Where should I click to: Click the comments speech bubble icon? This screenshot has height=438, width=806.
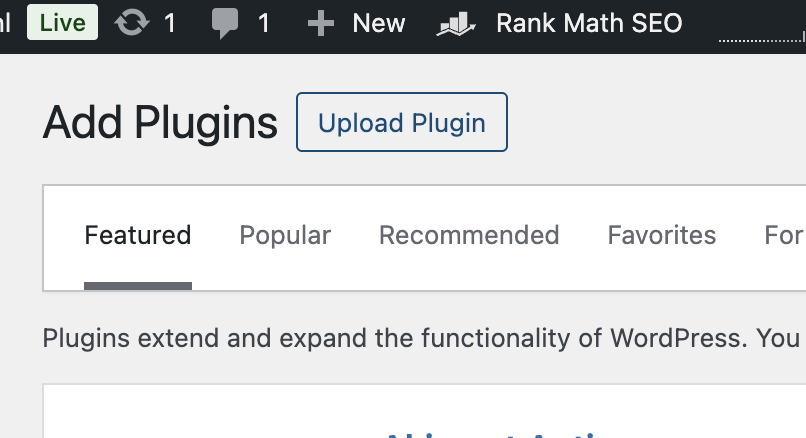pos(226,22)
